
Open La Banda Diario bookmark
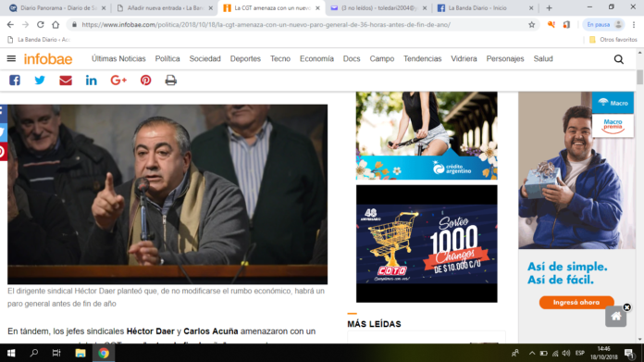coord(40,40)
